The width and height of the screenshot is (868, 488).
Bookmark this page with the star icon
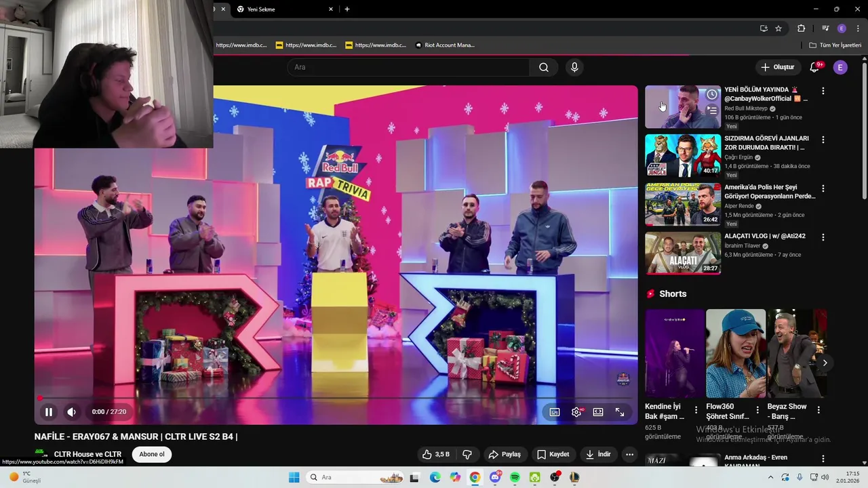[x=778, y=28]
